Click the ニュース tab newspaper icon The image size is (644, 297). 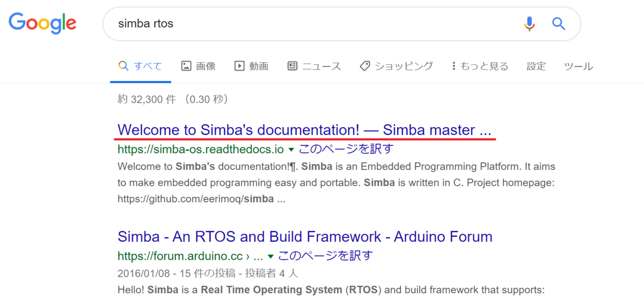coord(292,66)
